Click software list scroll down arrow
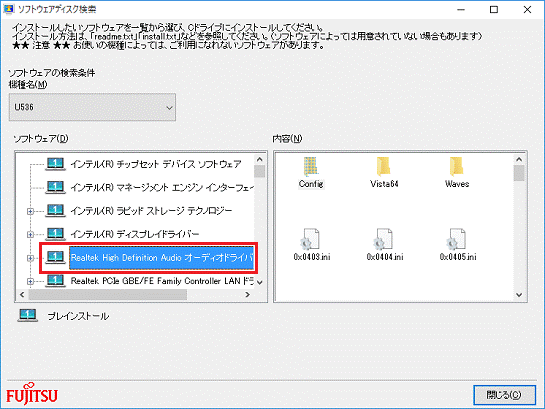This screenshot has height=409, width=545. click(x=259, y=282)
